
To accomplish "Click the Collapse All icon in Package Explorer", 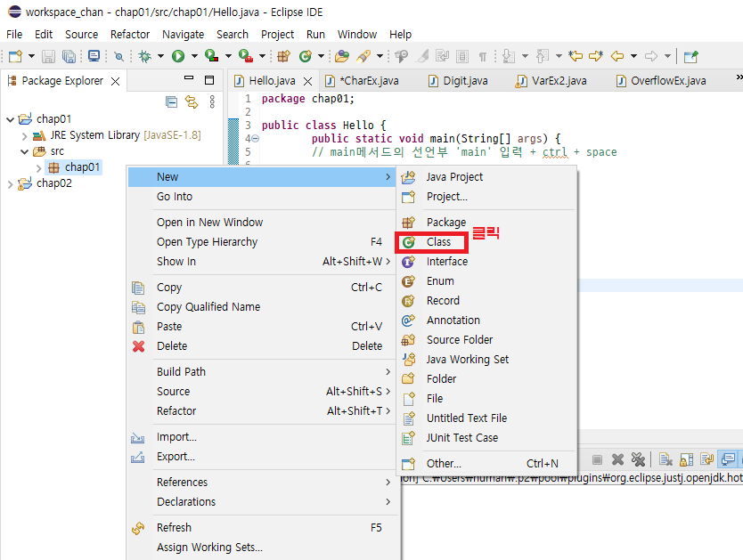I will (172, 101).
